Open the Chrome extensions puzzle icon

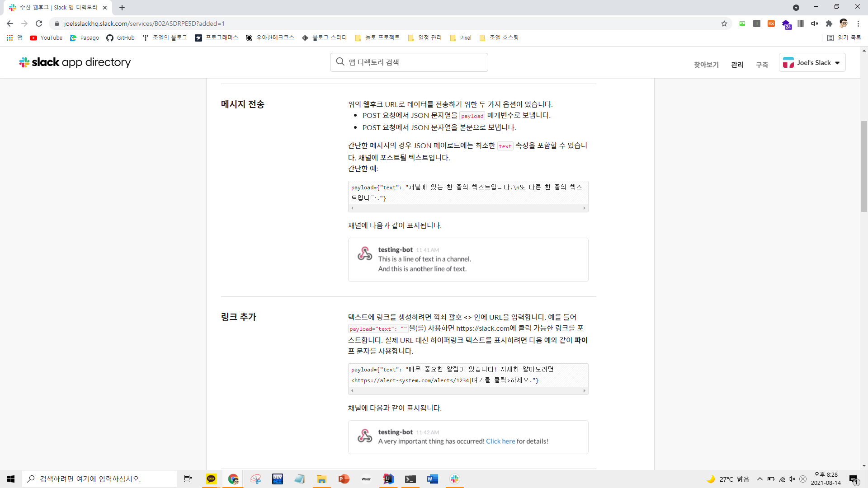pyautogui.click(x=829, y=23)
